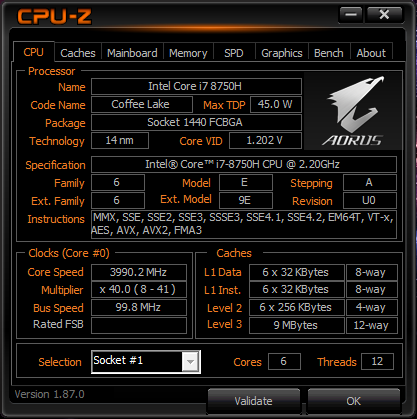
Task: Click the Core Speed value field
Action: click(139, 272)
